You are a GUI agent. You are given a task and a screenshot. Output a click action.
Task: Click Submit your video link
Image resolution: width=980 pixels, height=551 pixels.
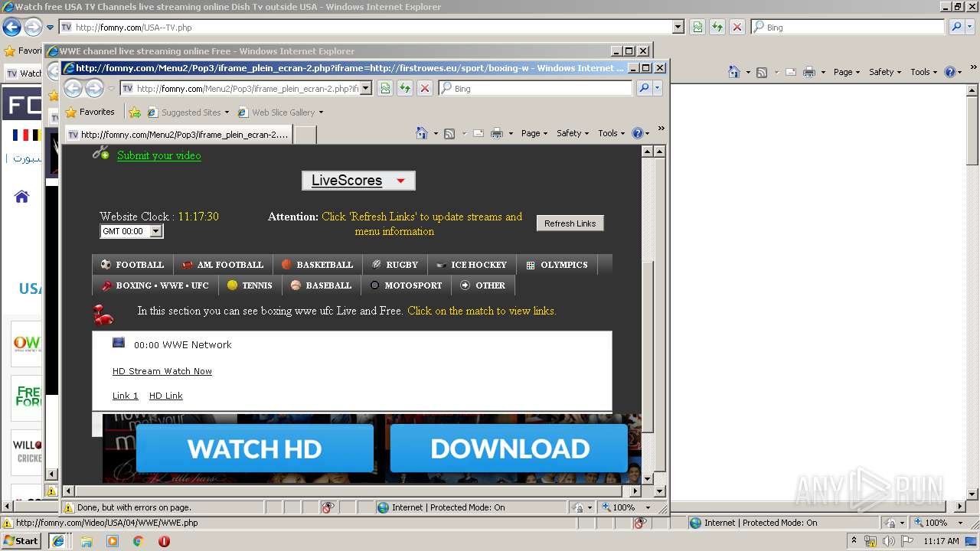pyautogui.click(x=158, y=155)
